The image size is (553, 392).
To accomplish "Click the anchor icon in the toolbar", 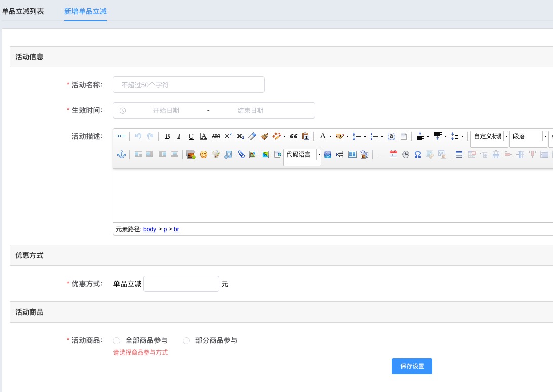I will pos(122,154).
